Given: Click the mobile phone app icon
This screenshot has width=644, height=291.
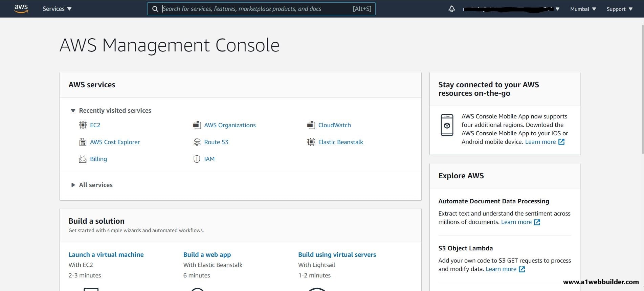Looking at the screenshot, I should pos(447,125).
